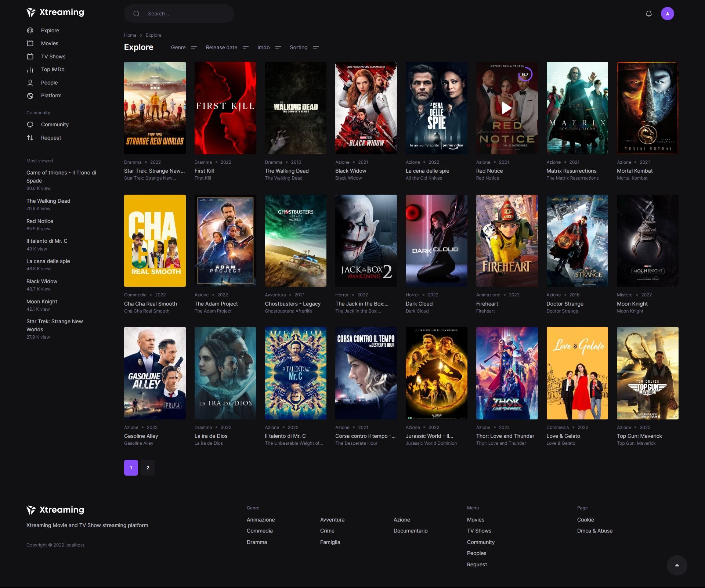The height and width of the screenshot is (588, 705).
Task: Open the Cookie page link
Action: [585, 520]
